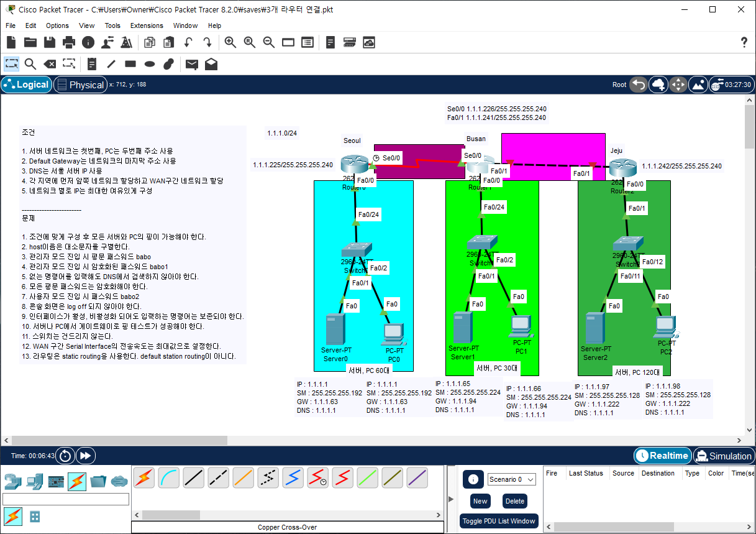The image size is (756, 534).
Task: Open the scenario info icon
Action: click(x=473, y=479)
